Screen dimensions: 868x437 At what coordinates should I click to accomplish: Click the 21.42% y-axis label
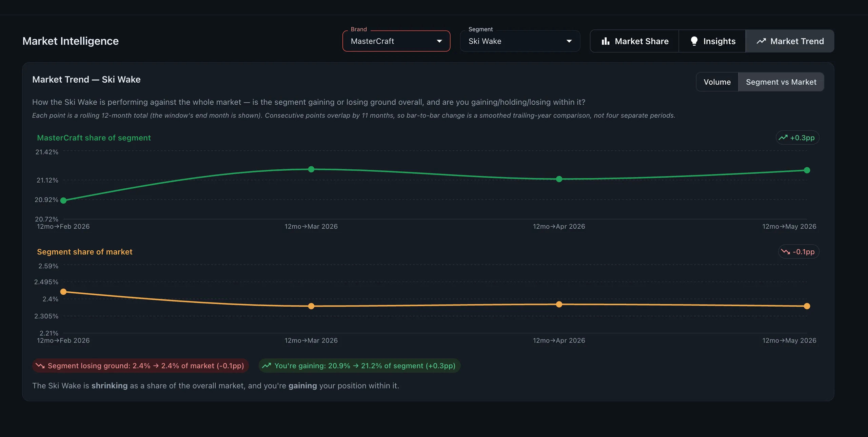coord(47,152)
